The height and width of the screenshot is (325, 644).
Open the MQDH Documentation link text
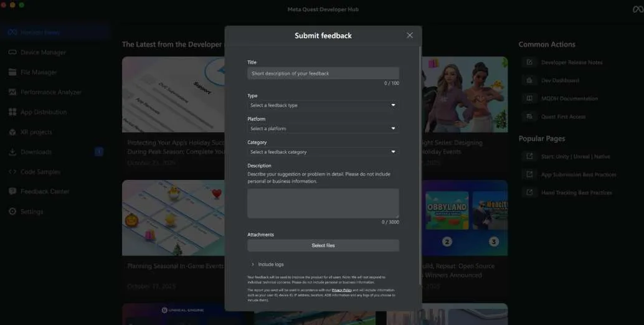point(569,98)
